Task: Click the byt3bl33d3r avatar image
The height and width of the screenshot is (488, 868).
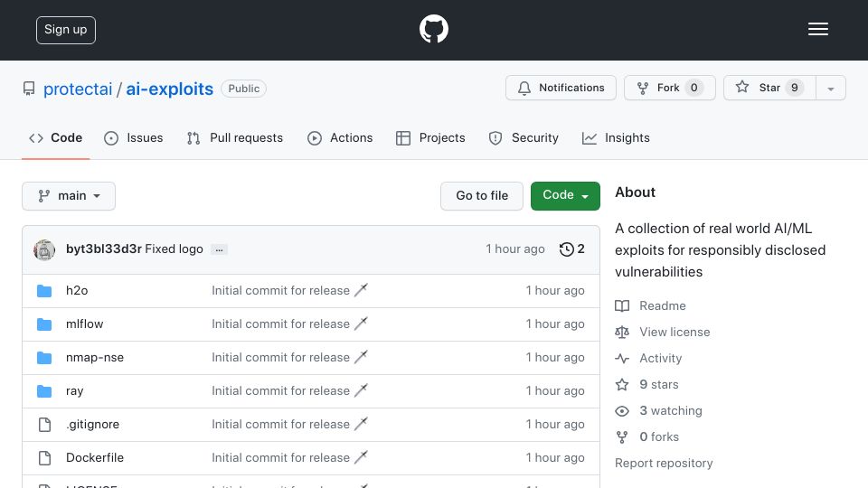Action: point(44,249)
